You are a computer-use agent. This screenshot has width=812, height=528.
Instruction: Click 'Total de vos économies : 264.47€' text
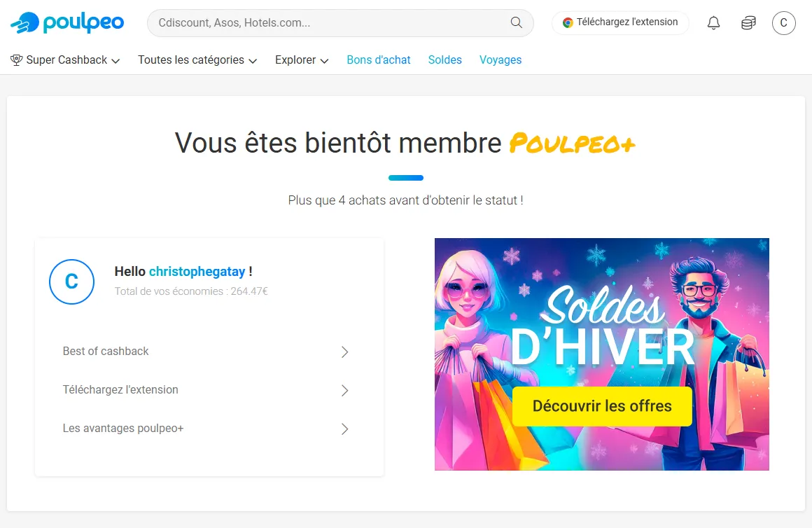click(x=191, y=291)
